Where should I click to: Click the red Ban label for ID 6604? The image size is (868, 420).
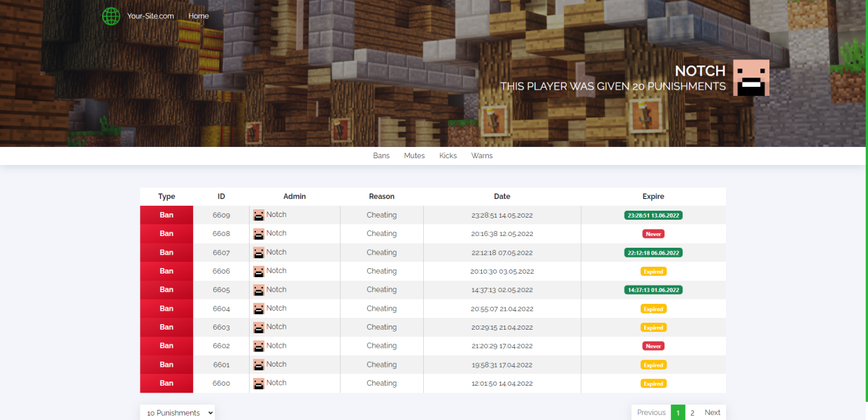(166, 309)
